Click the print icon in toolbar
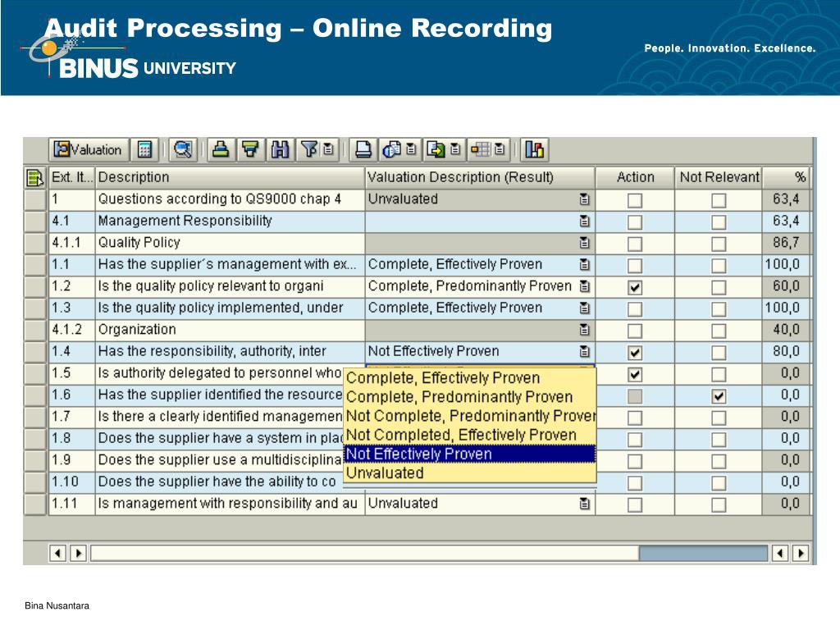 [x=363, y=149]
